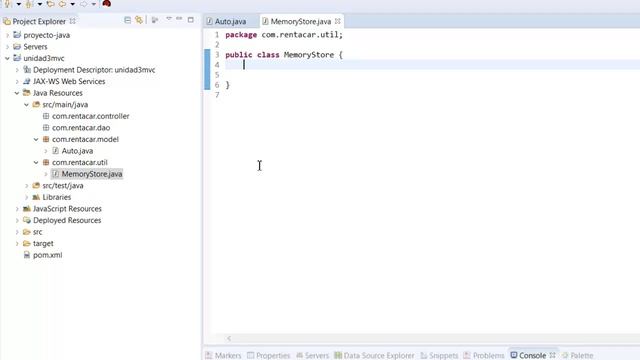The image size is (640, 360).
Task: Open the Back navigation history dropdown
Action: point(73,4)
